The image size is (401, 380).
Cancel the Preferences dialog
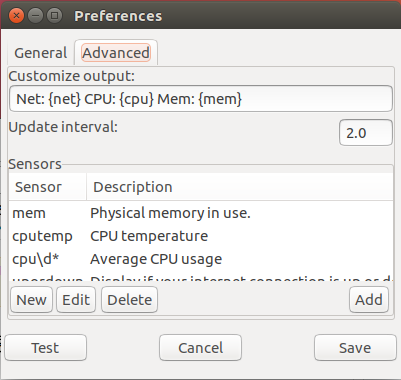[200, 348]
